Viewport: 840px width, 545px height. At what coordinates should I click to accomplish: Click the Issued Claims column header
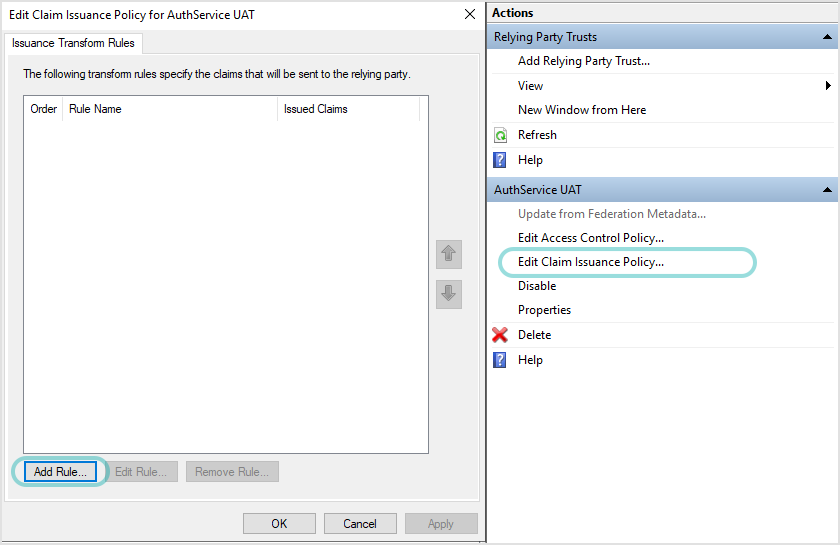coord(348,109)
